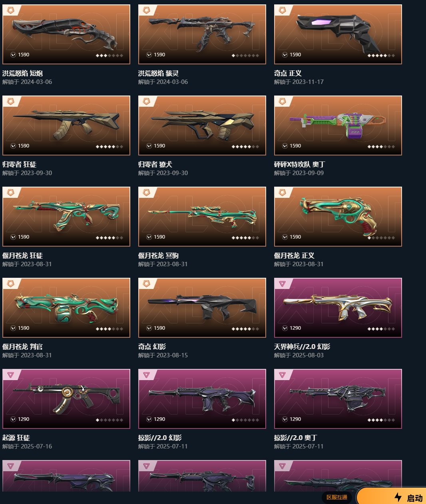Click the VP currency icon on 掠影//2.0 幻影

(149, 419)
